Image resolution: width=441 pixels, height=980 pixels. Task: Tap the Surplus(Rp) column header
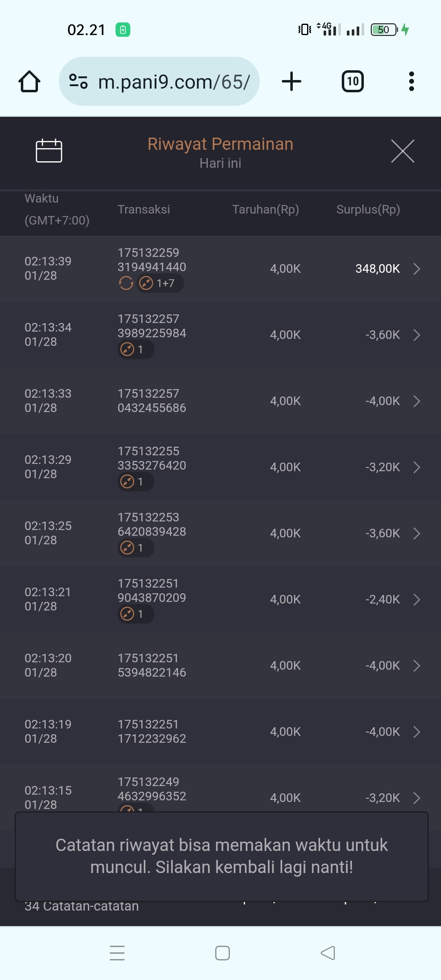pyautogui.click(x=368, y=209)
